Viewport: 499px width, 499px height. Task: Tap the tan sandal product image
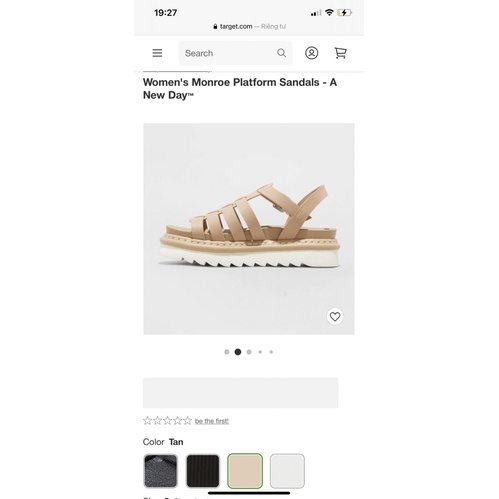pos(249,229)
